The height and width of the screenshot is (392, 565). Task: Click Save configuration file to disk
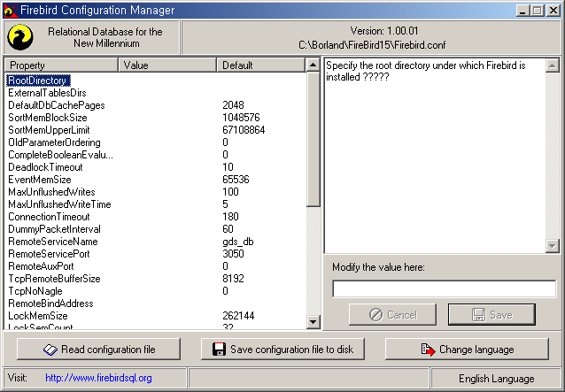pyautogui.click(x=282, y=350)
